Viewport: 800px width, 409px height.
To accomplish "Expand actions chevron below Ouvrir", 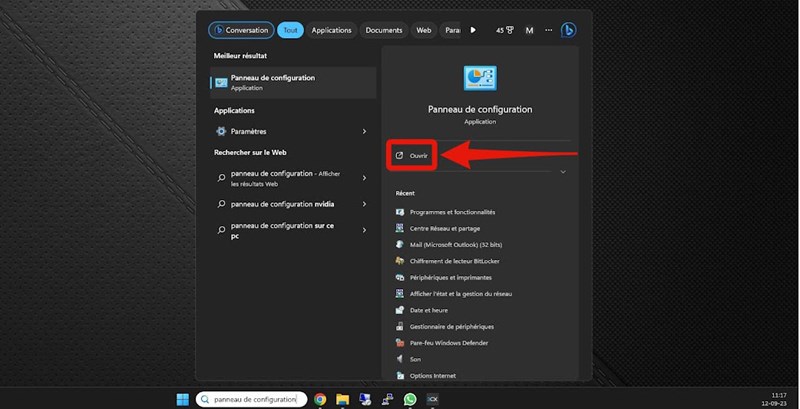I will 563,172.
